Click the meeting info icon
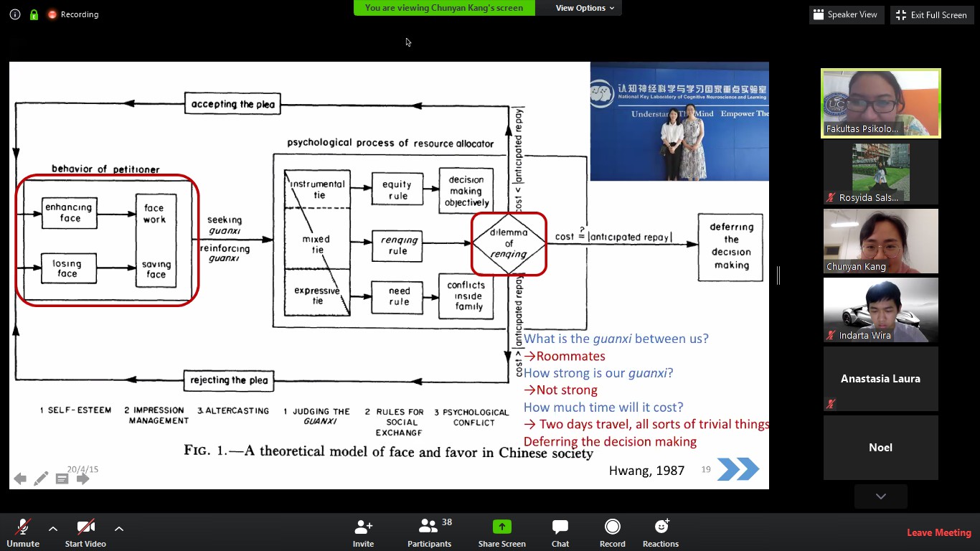Image resolution: width=980 pixels, height=551 pixels. 15,14
